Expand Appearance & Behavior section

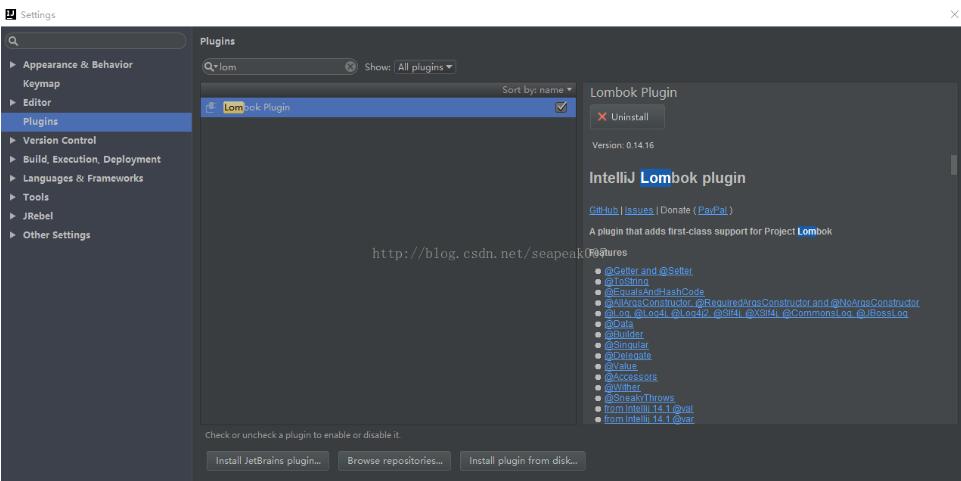tap(12, 64)
